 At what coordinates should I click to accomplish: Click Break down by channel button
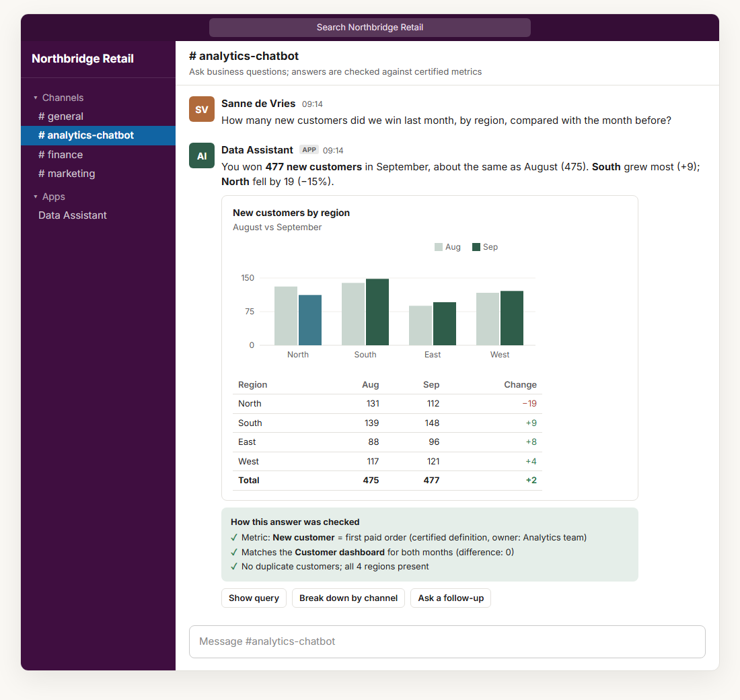[348, 598]
